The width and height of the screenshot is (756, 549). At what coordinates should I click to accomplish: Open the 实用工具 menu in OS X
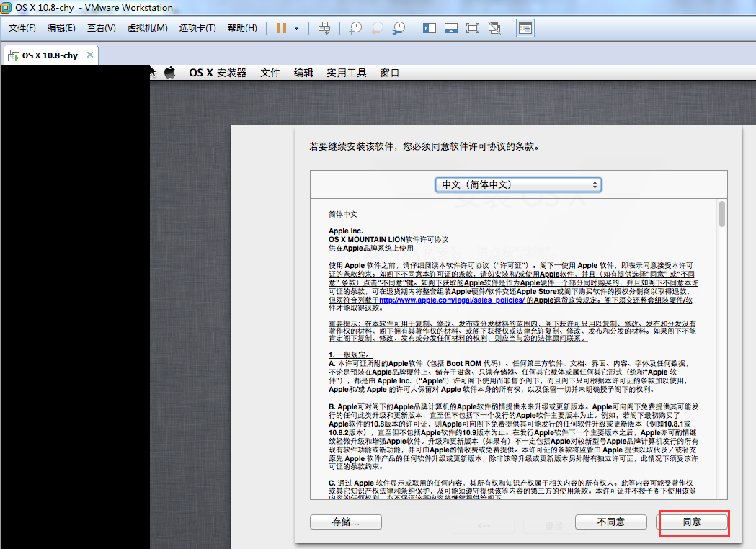[346, 72]
